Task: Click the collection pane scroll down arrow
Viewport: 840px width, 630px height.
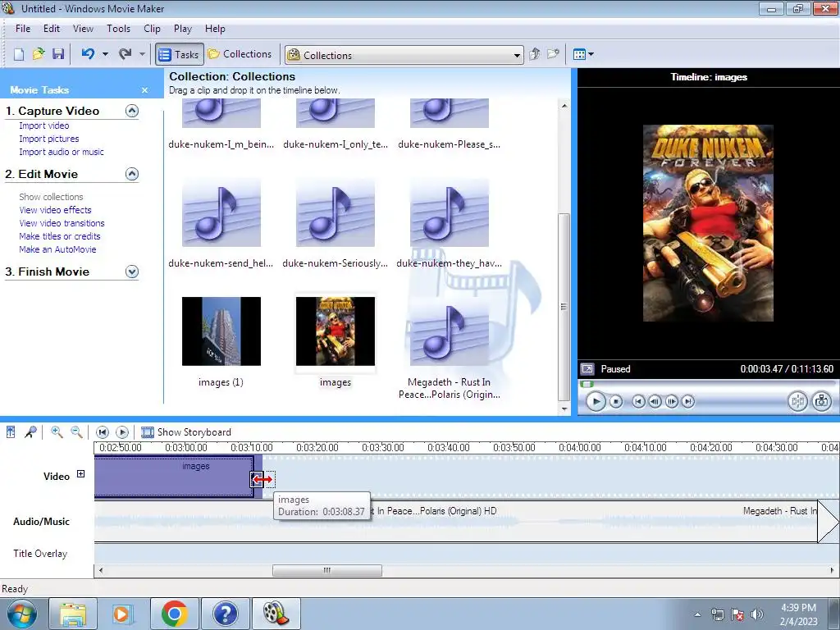Action: coord(564,409)
